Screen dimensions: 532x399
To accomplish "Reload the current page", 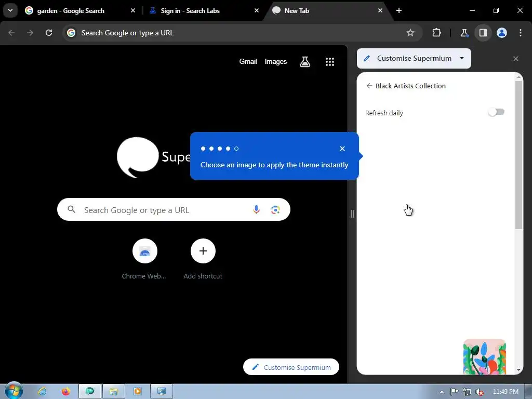I will (x=49, y=33).
